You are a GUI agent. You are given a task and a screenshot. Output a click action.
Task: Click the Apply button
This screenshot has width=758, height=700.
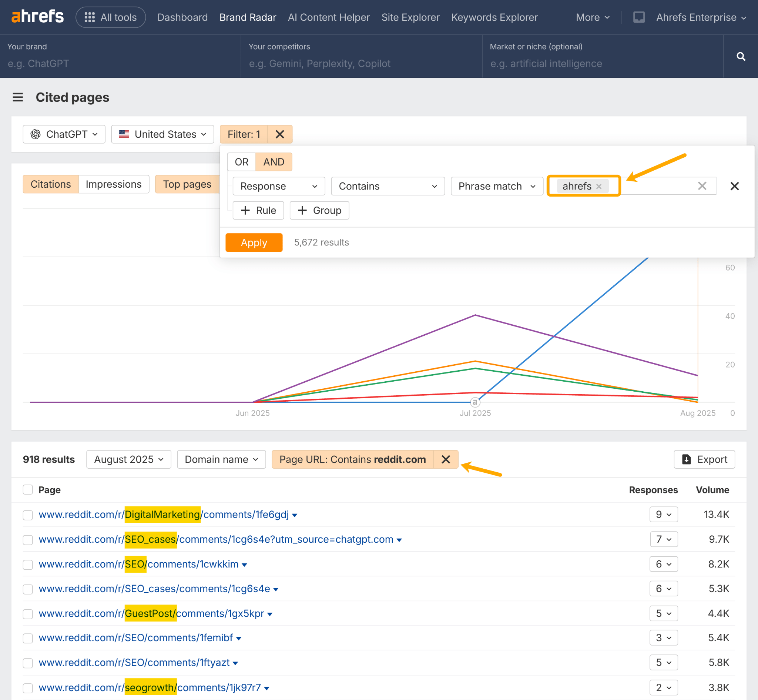click(254, 242)
